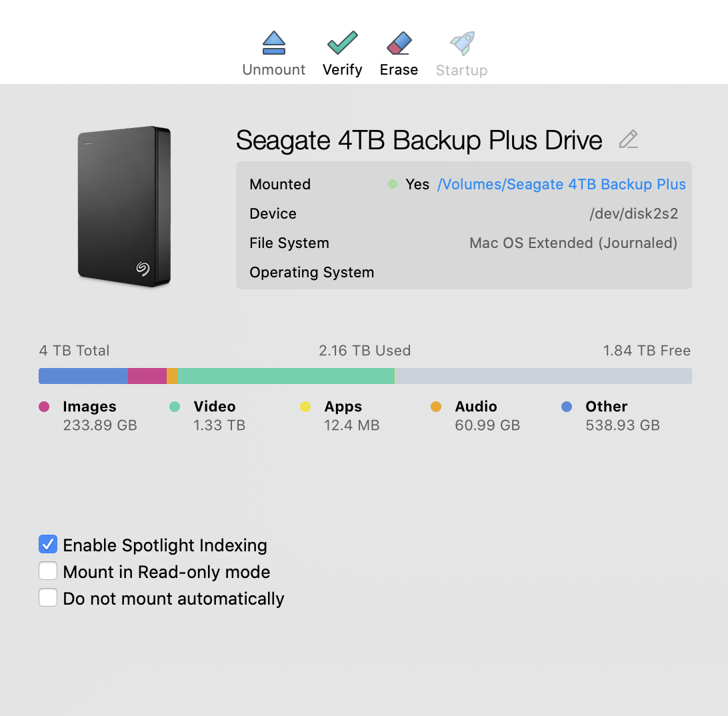
Task: Click the yellow Apps legend dot
Action: (x=305, y=407)
